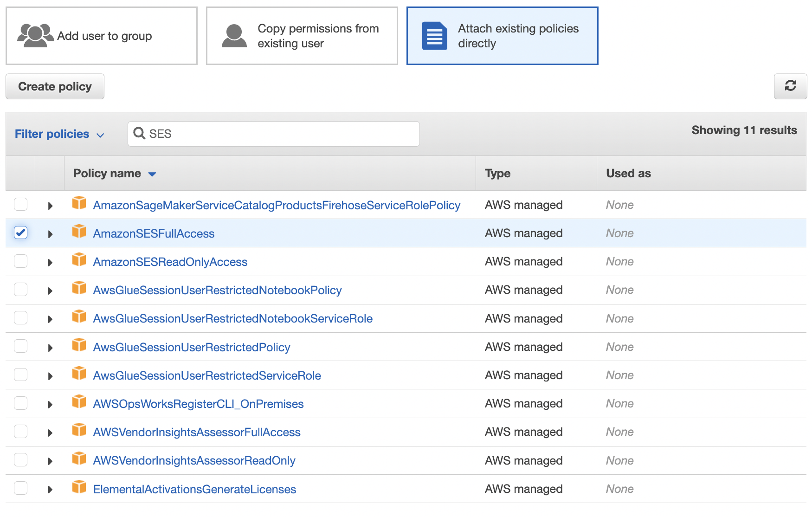The width and height of the screenshot is (812, 517).
Task: Tick the AwsGlueSessionUserRestrictedServiceRole checkbox
Action: 20,374
